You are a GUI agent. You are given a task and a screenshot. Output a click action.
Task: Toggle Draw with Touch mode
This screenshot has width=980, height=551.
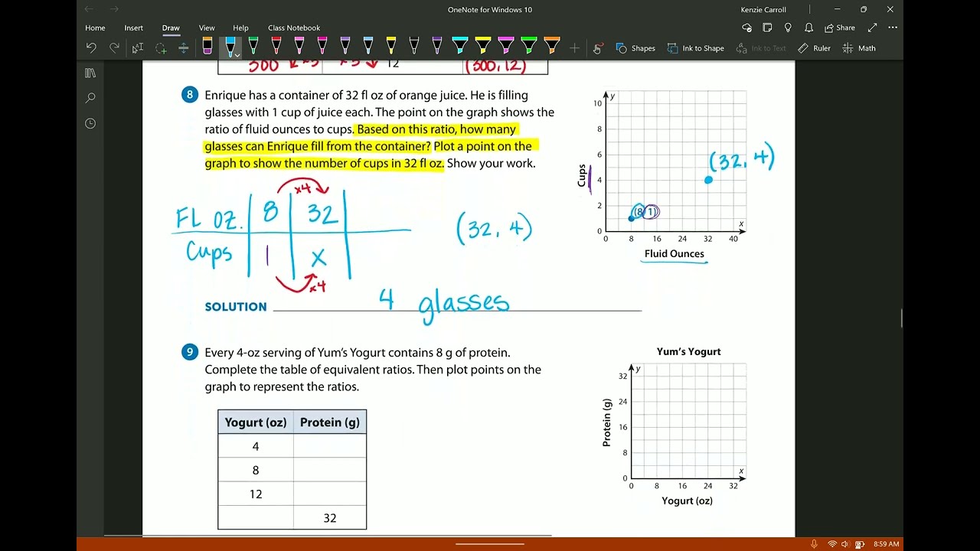597,47
